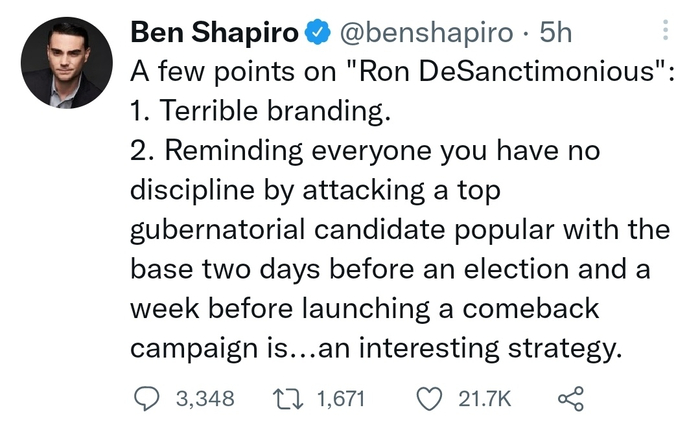This screenshot has height=423, width=700.
Task: Click the retweet arrows icon
Action: (289, 398)
